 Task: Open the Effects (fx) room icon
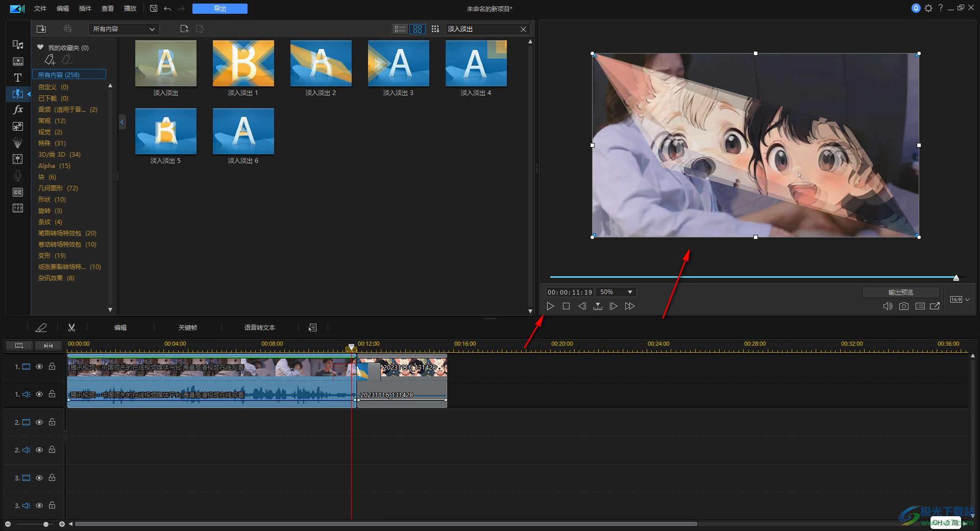pyautogui.click(x=18, y=110)
